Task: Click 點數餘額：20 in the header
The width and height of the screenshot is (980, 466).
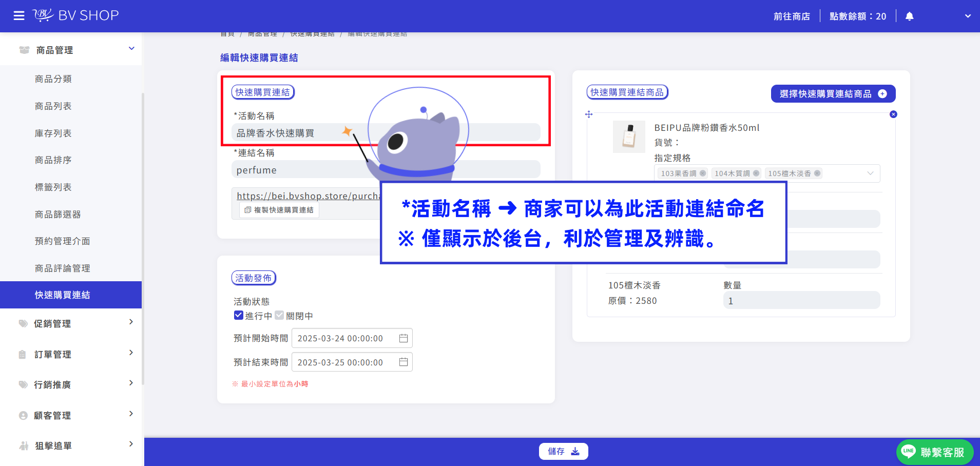Action: 858,16
